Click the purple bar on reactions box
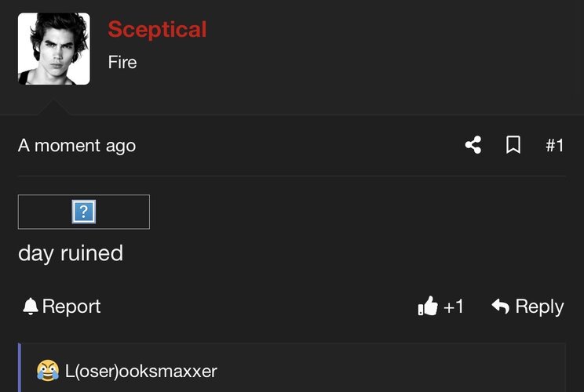The height and width of the screenshot is (392, 584). click(20, 368)
